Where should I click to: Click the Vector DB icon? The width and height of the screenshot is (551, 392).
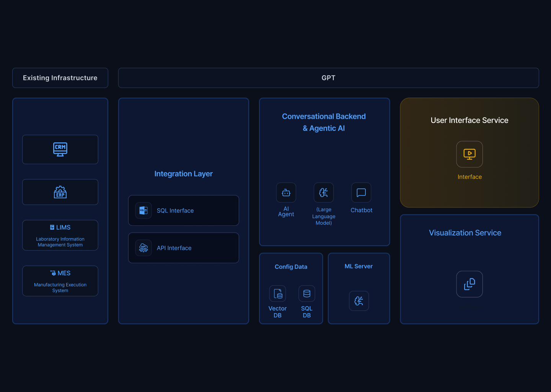(278, 294)
